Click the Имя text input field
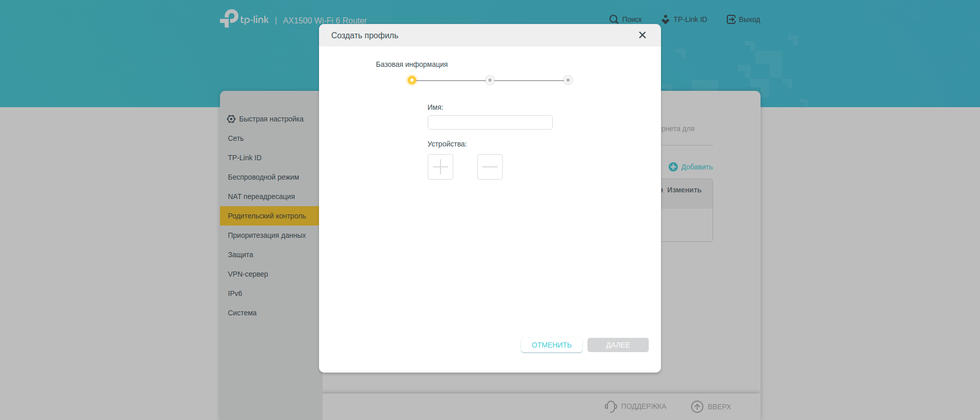This screenshot has width=980, height=420. [x=489, y=122]
